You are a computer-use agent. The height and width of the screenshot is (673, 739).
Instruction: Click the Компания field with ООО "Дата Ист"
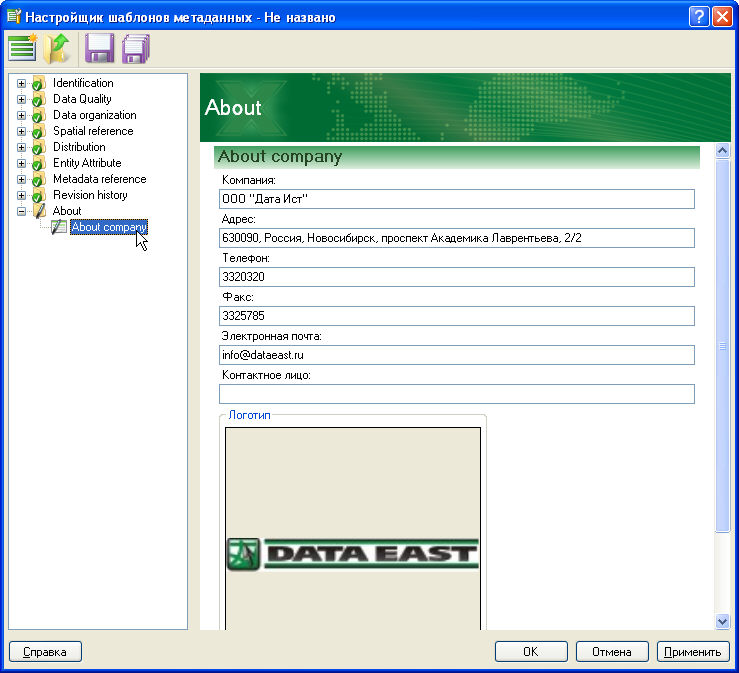tap(457, 199)
